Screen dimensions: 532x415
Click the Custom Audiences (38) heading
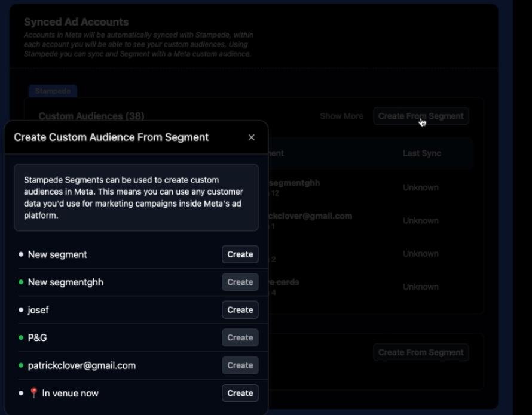click(x=91, y=116)
